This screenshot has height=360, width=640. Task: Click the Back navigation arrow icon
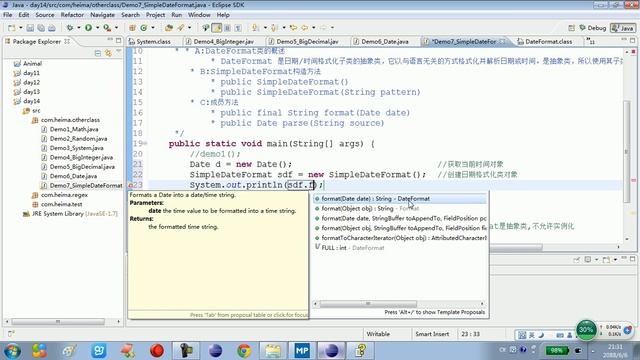coord(305,28)
